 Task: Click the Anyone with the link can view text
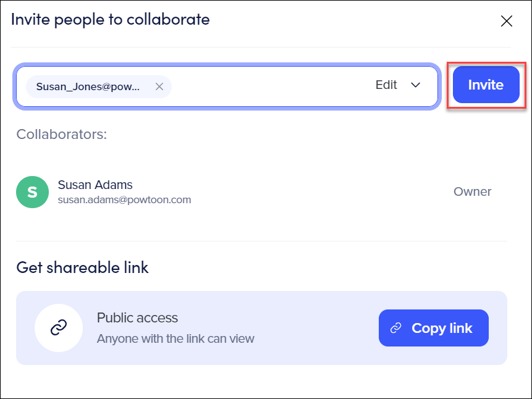click(x=175, y=338)
